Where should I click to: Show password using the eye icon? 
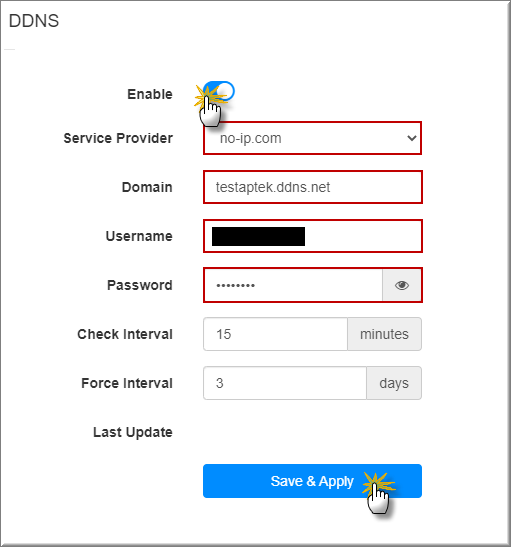(x=401, y=285)
